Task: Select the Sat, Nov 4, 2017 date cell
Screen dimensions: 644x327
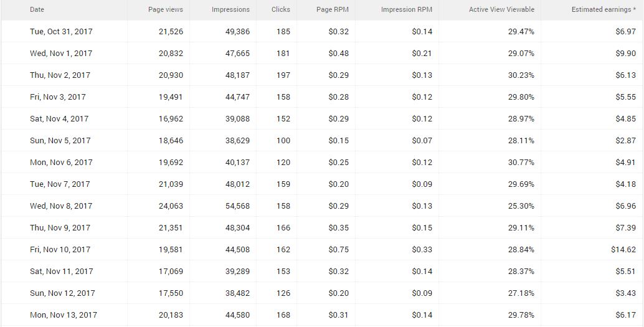Action: pyautogui.click(x=59, y=119)
